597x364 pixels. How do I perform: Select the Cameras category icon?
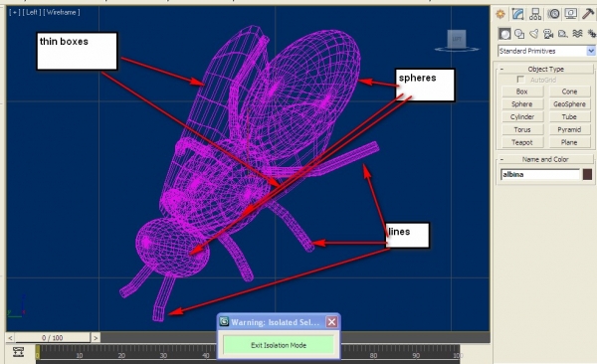548,34
